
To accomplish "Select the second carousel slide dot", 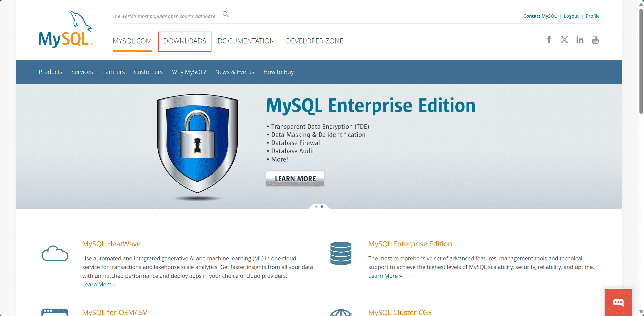I will [322, 207].
